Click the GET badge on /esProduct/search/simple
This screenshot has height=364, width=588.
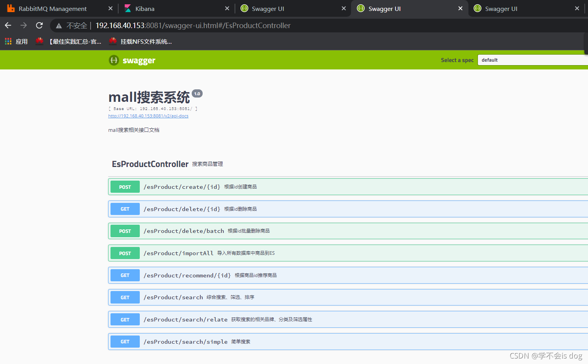125,341
